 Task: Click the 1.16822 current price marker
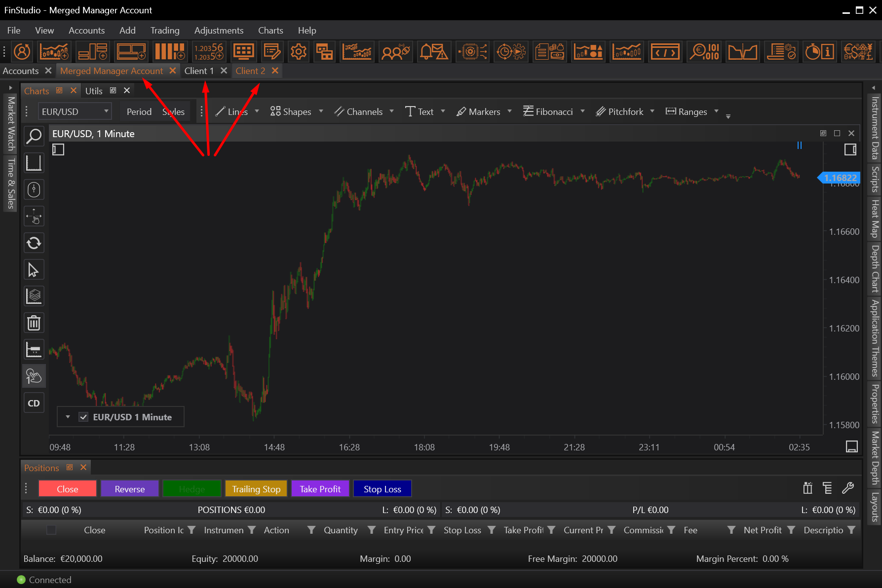(x=840, y=178)
